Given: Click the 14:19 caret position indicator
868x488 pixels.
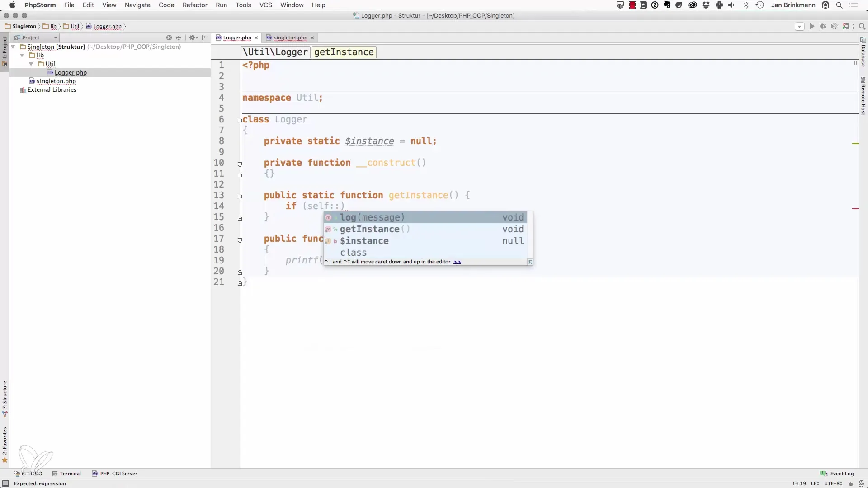Looking at the screenshot, I should (799, 483).
